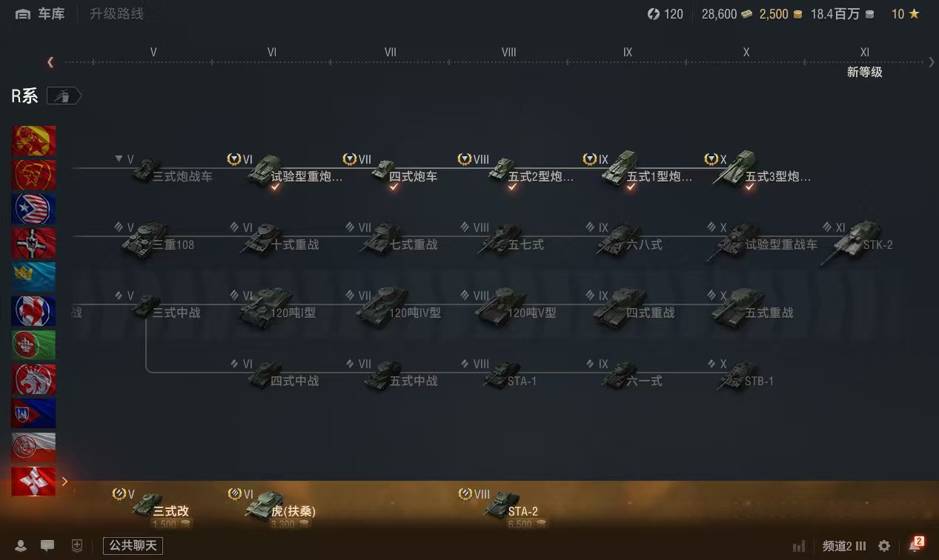
Task: Click the right tier-scroll chevron
Action: click(932, 62)
